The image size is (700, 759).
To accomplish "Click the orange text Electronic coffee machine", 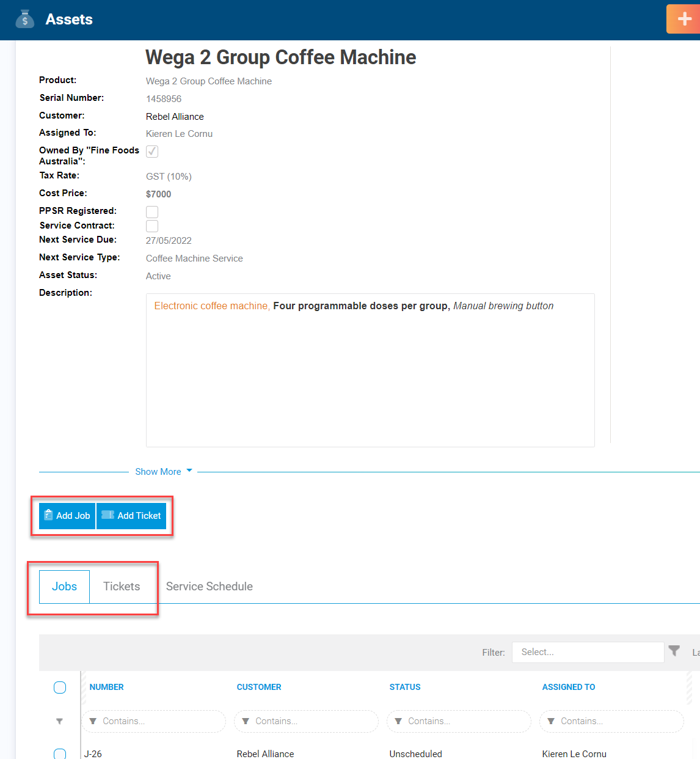I will (x=211, y=306).
